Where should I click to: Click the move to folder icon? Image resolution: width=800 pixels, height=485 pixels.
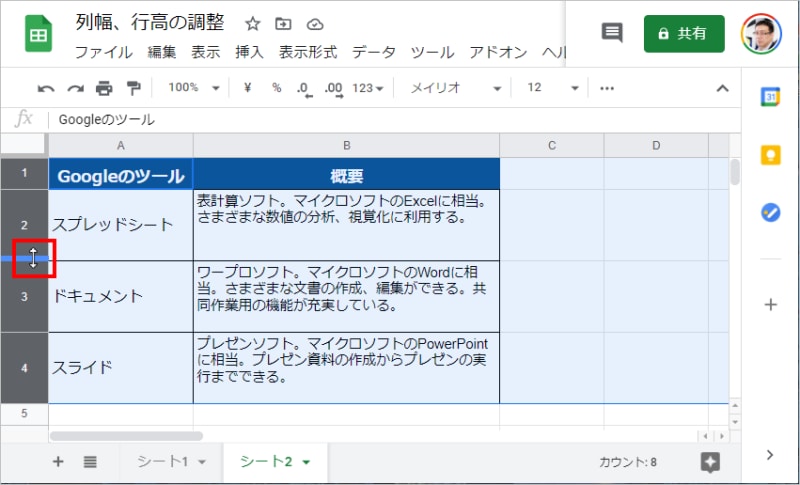[x=283, y=23]
